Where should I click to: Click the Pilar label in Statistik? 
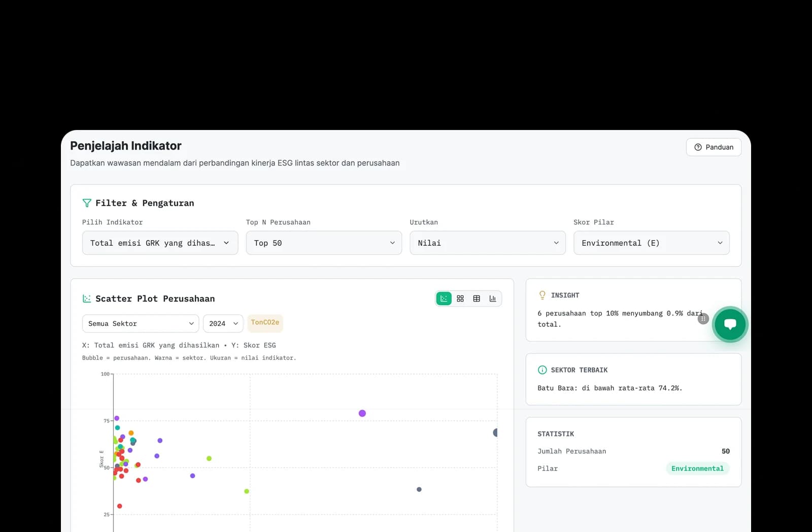pos(548,469)
